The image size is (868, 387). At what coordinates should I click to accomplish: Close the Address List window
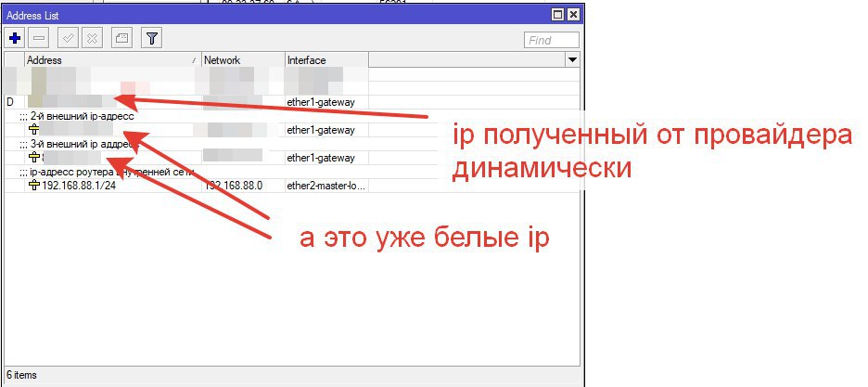[573, 15]
